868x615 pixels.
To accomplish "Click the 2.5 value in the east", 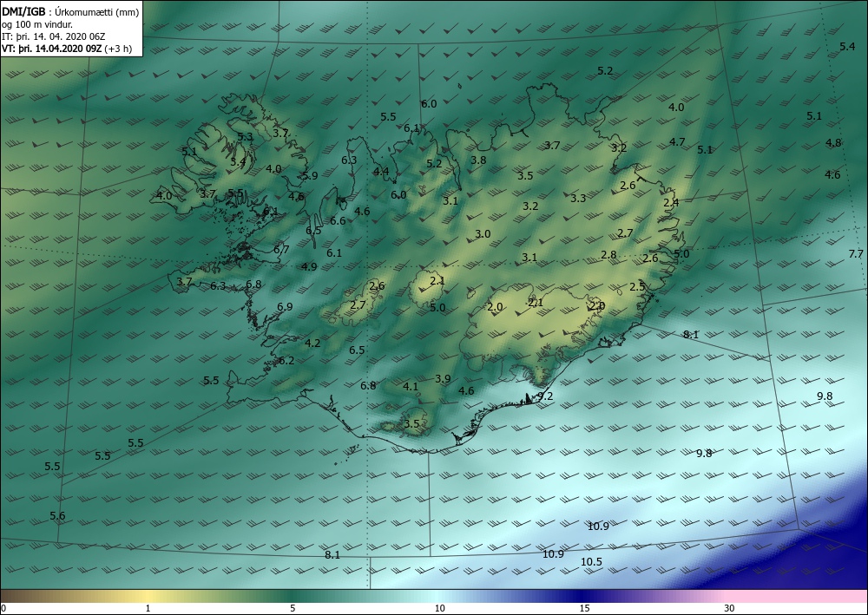I will (637, 286).
